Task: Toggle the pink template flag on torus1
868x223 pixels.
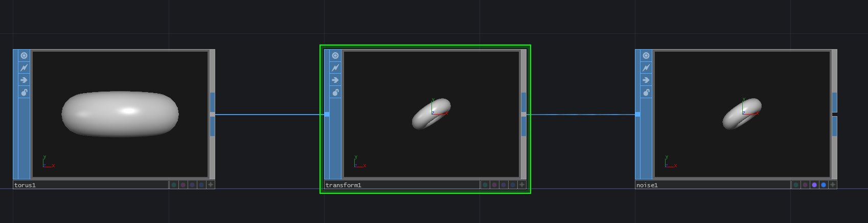Action: pos(182,185)
